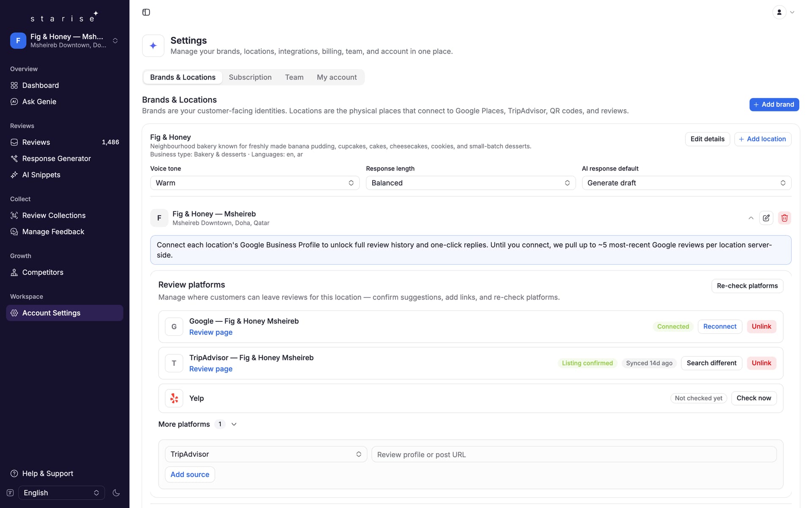Open the user profile avatar menu
The width and height of the screenshot is (812, 508).
[779, 12]
